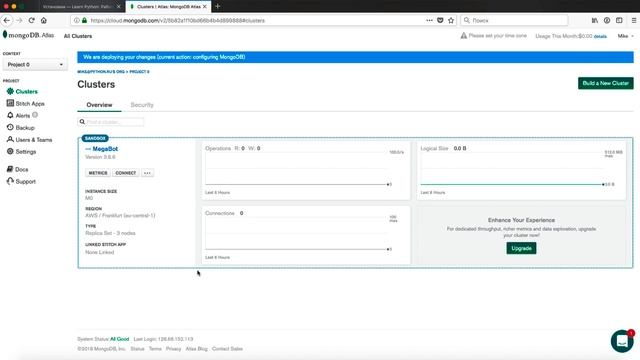Click the Connections chart
The image size is (640, 360).
[x=306, y=236]
